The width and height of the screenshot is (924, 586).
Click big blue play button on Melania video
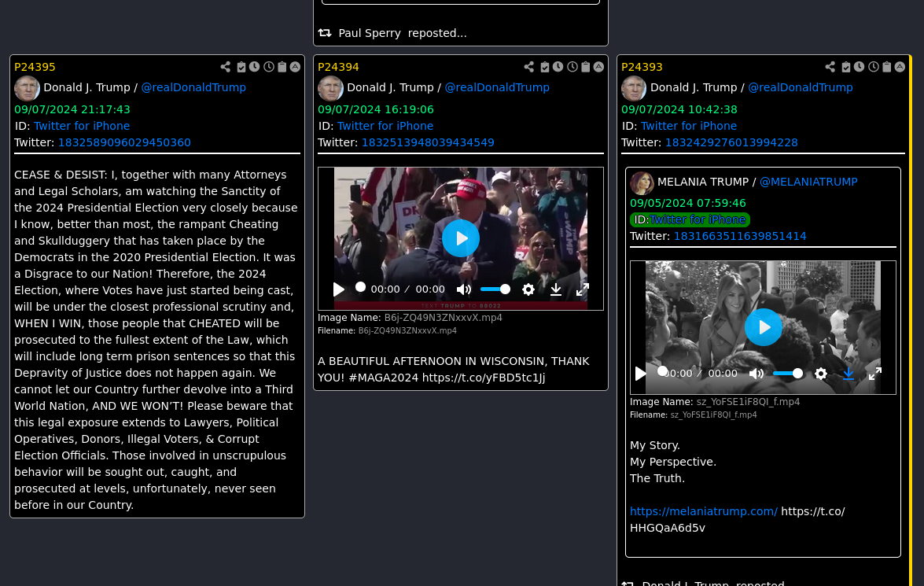pos(763,327)
